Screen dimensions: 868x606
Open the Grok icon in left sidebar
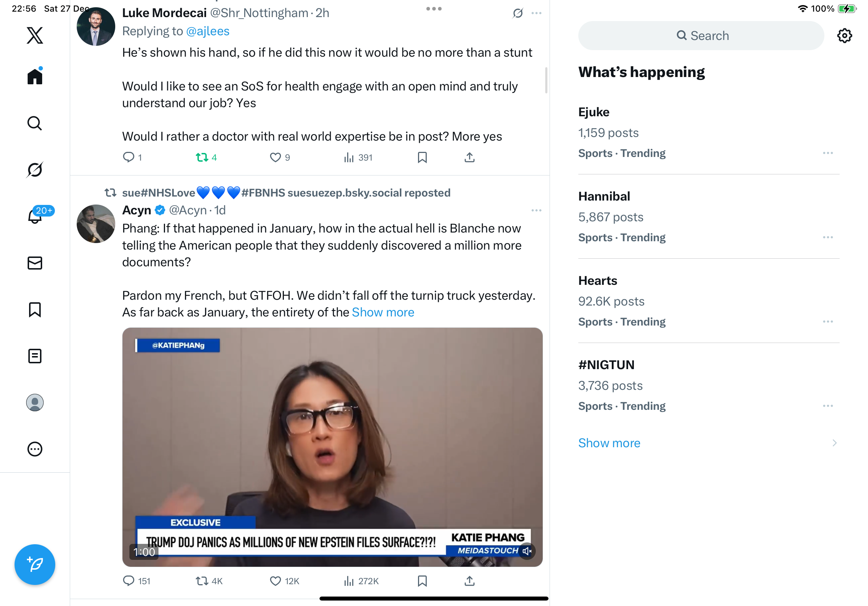click(x=35, y=170)
